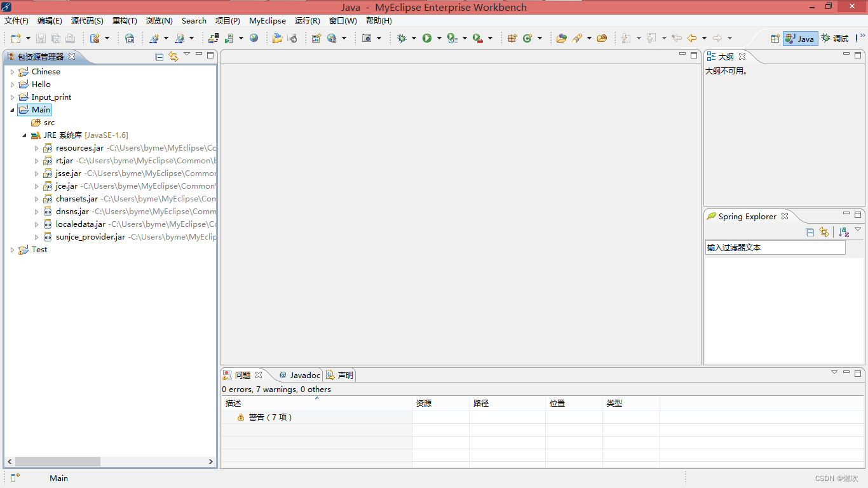Expand the Input_print project node
Image resolution: width=868 pixels, height=488 pixels.
pos(12,97)
